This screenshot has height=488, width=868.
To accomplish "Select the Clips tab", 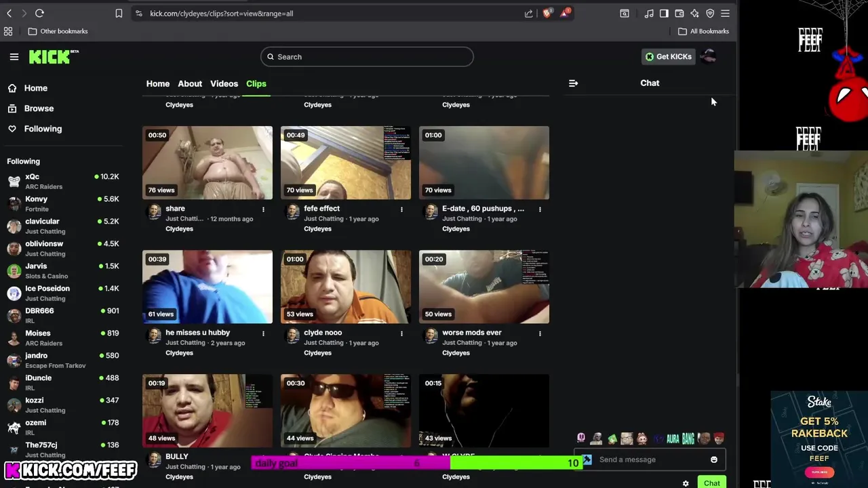I will (x=256, y=83).
